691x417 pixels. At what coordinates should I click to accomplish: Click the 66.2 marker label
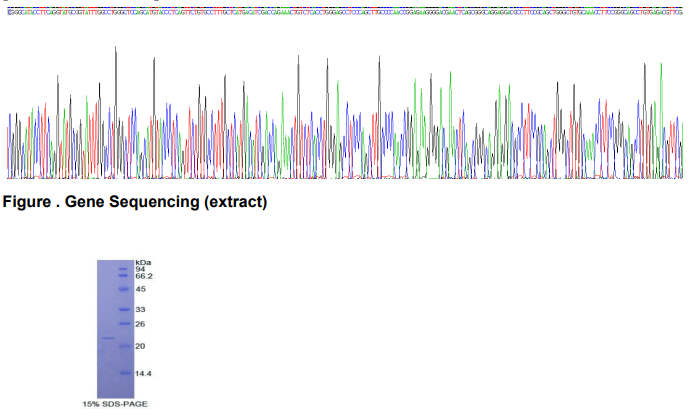[143, 276]
